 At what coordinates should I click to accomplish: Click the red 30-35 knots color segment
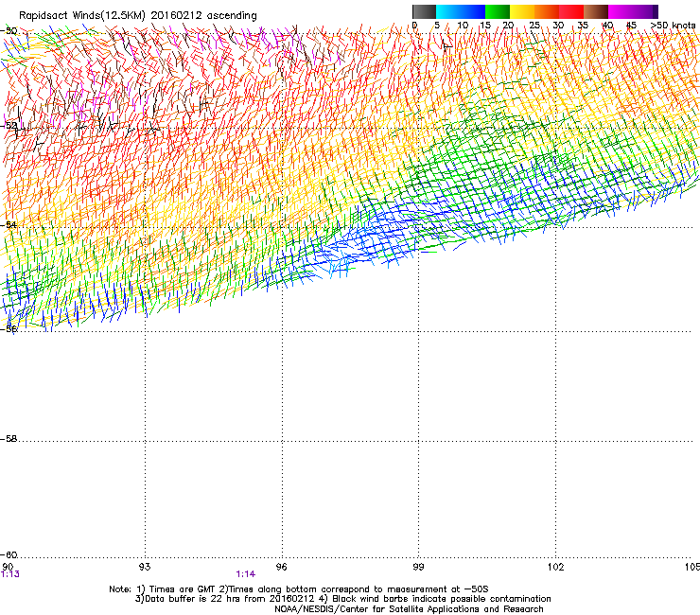[571, 11]
